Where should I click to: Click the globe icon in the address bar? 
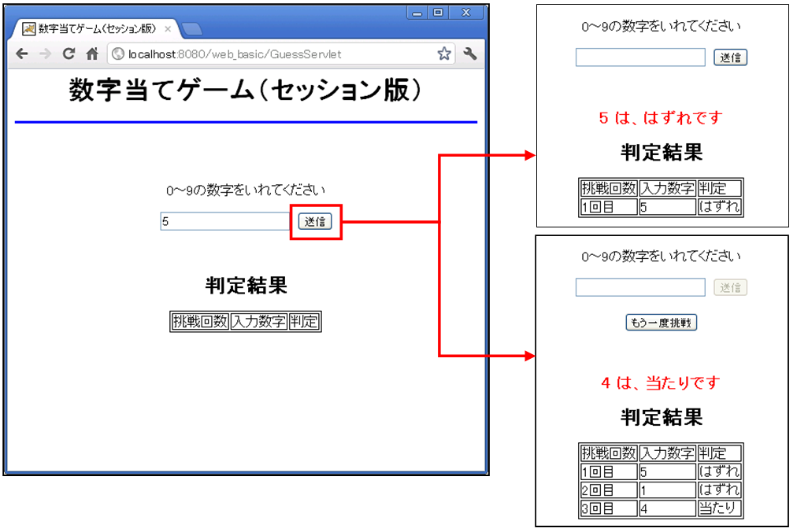[x=118, y=54]
